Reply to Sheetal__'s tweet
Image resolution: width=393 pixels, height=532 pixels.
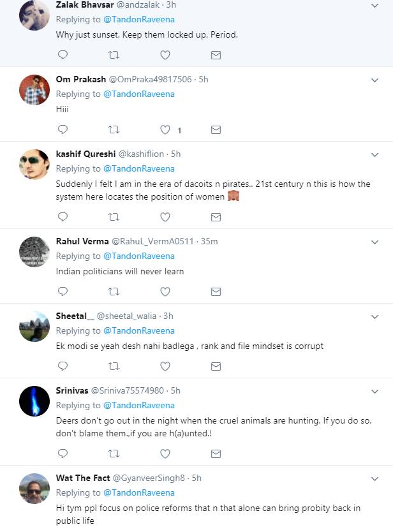(63, 366)
